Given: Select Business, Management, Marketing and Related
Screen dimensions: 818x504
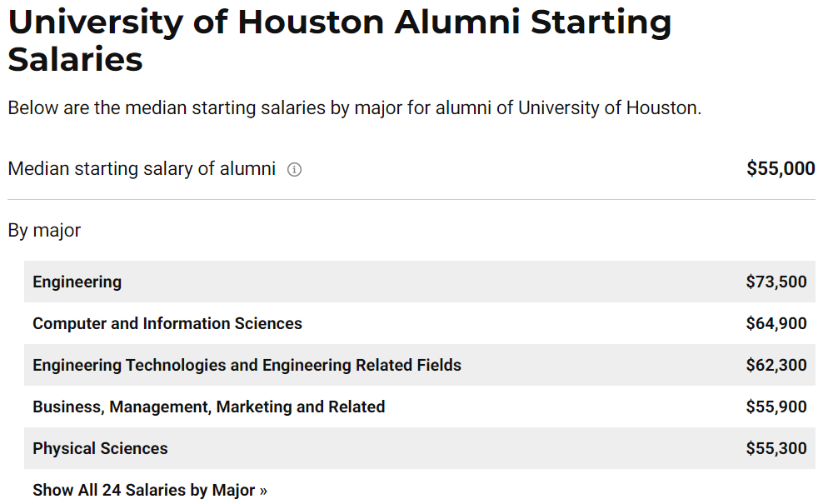Looking at the screenshot, I should [209, 407].
